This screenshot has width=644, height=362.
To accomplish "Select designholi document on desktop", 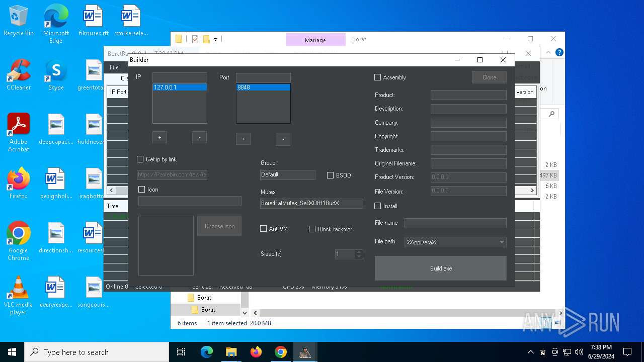I will coord(56,184).
